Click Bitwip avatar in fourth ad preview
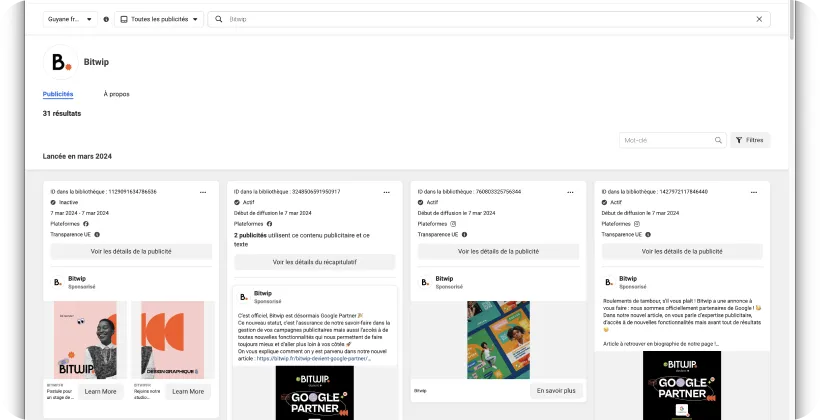820x420 pixels. pos(609,282)
